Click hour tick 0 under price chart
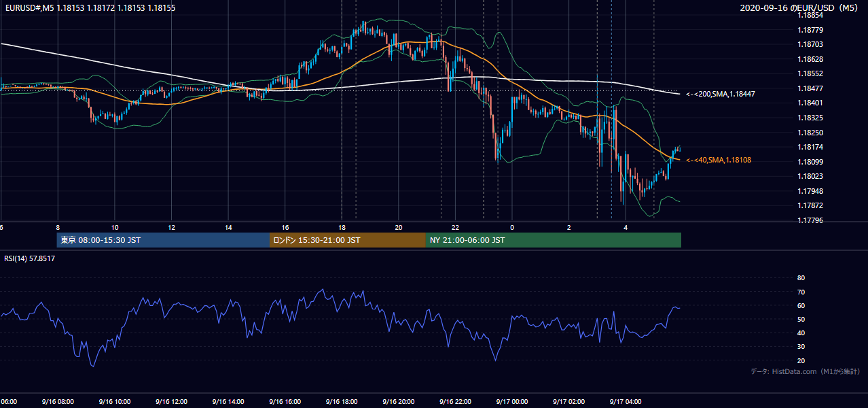Screen dimensions: 868x408 point(512,228)
